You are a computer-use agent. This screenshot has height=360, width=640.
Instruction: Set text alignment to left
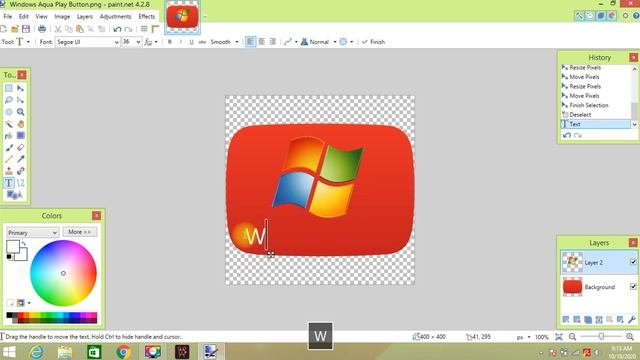(x=250, y=42)
